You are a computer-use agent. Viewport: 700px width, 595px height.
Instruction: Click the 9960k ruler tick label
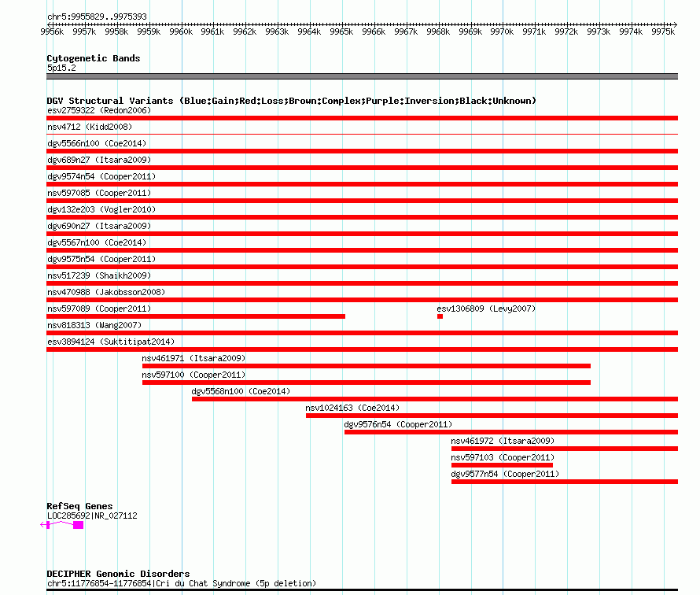(181, 31)
